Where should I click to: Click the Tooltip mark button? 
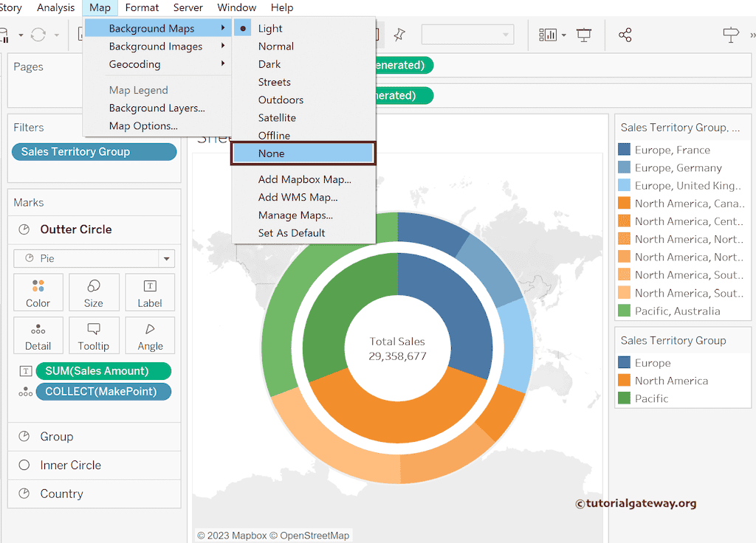94,336
